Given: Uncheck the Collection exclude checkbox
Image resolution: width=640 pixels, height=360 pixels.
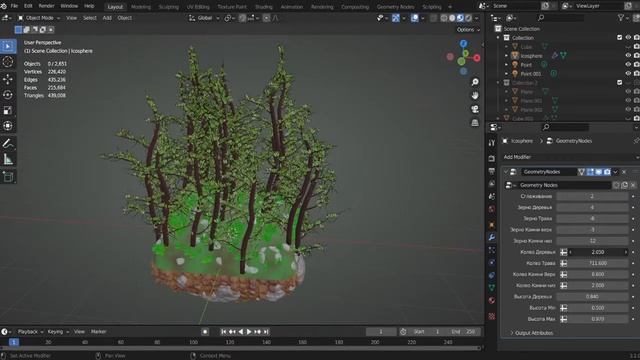Looking at the screenshot, I should 620,38.
